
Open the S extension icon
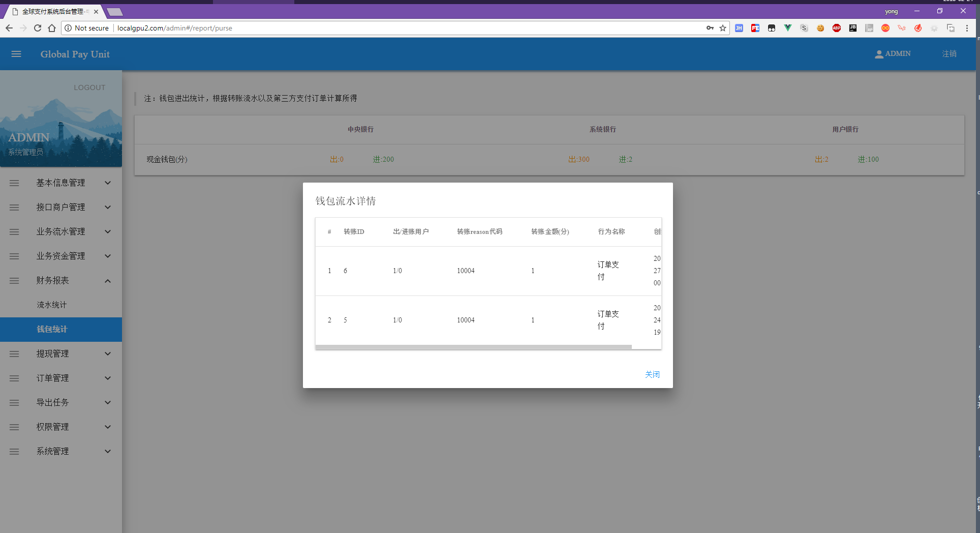(x=804, y=28)
